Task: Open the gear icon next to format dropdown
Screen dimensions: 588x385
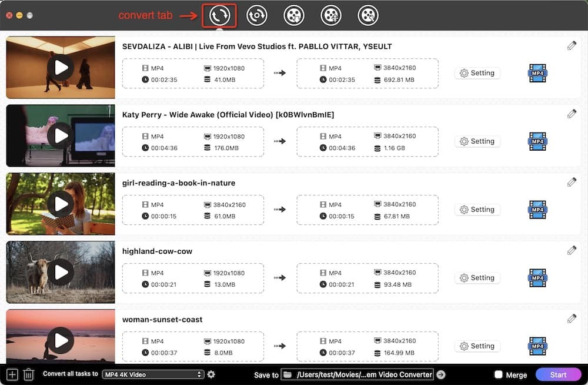Action: [211, 374]
